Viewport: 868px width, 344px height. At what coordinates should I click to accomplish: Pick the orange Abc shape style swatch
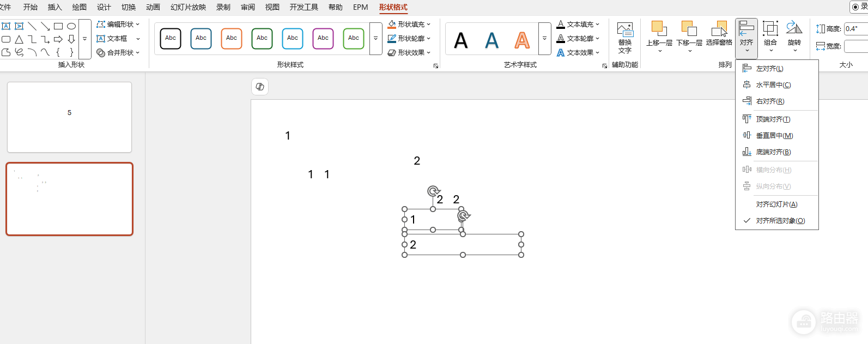click(x=232, y=39)
